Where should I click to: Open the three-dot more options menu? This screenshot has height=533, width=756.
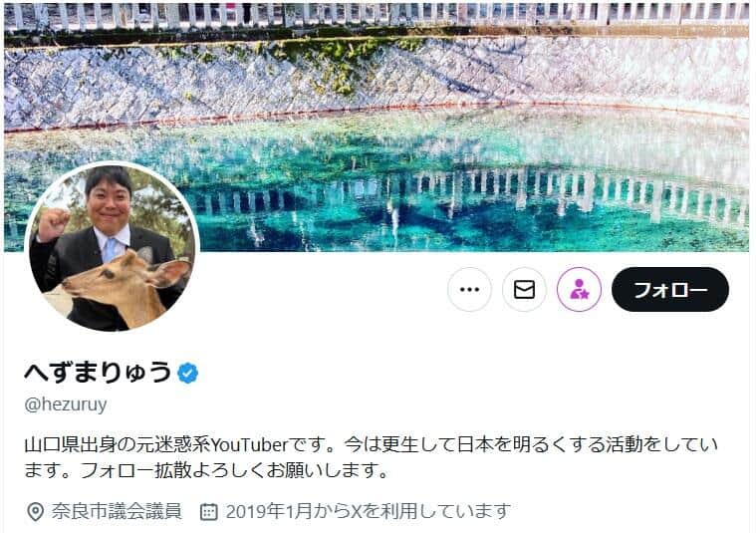[469, 289]
